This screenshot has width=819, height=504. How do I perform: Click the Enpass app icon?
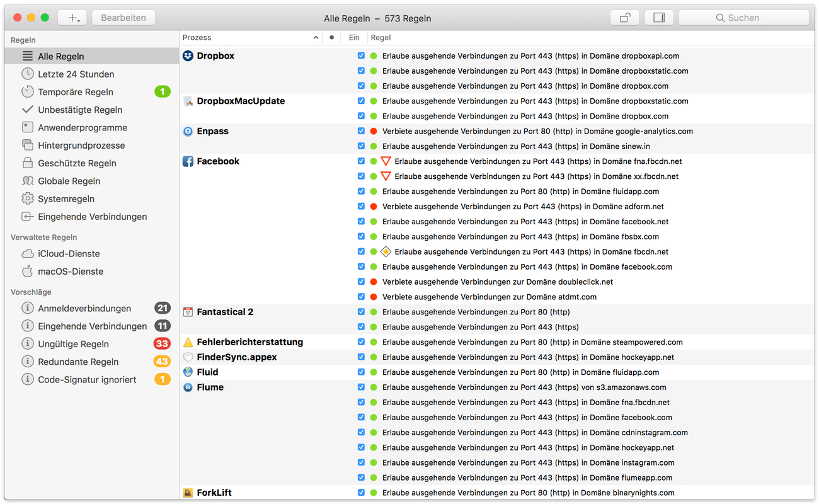(188, 131)
